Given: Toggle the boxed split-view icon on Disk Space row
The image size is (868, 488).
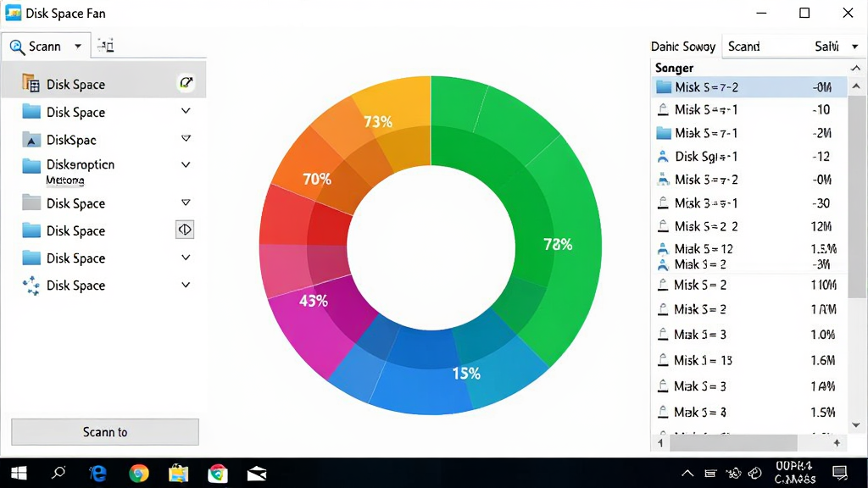Looking at the screenshot, I should tap(185, 229).
